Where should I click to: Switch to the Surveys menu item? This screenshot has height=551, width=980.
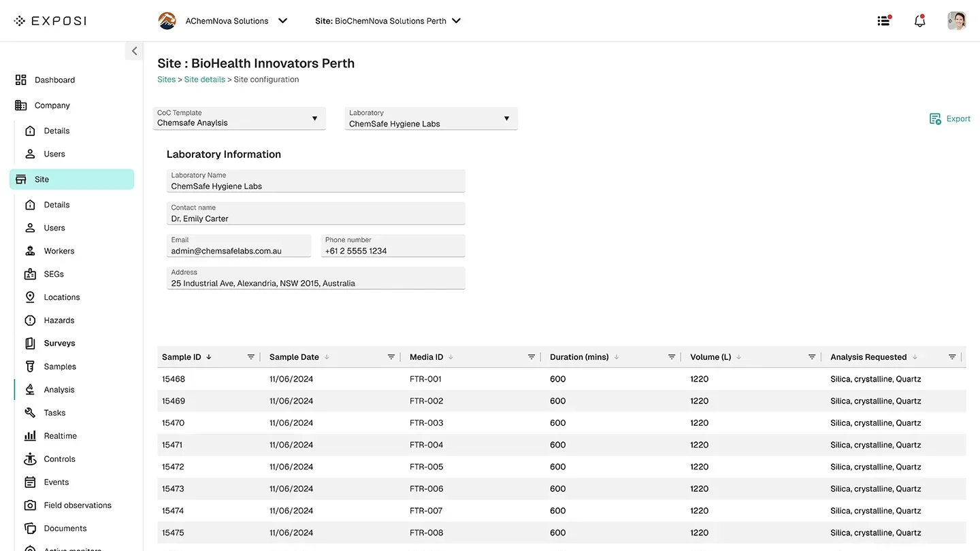click(30, 343)
